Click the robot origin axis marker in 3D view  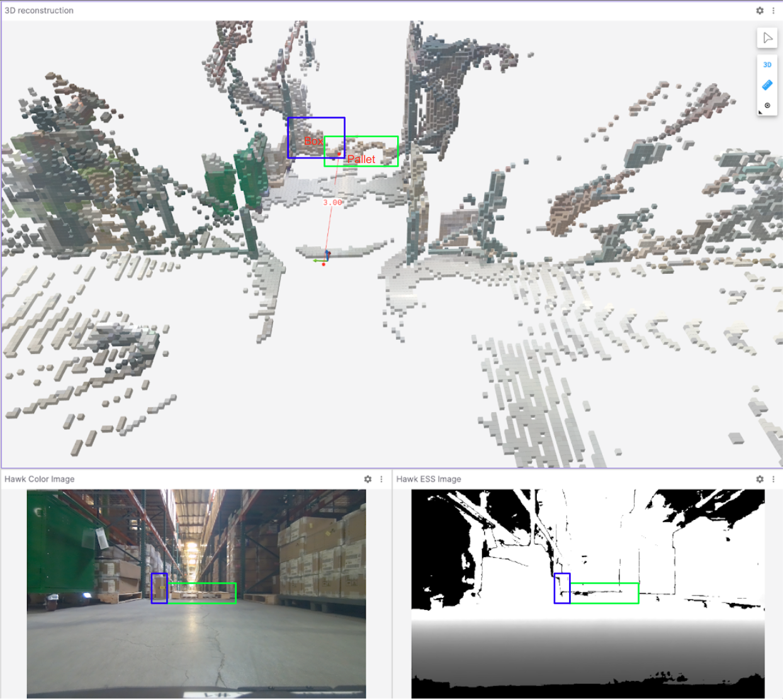tap(326, 255)
